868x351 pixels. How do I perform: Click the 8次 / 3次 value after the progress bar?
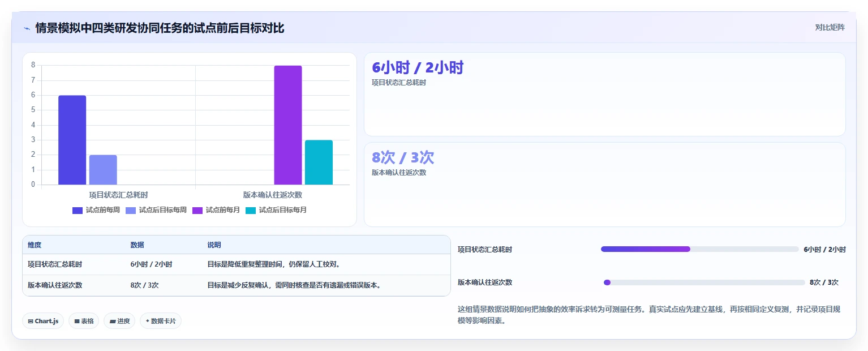[x=824, y=282]
